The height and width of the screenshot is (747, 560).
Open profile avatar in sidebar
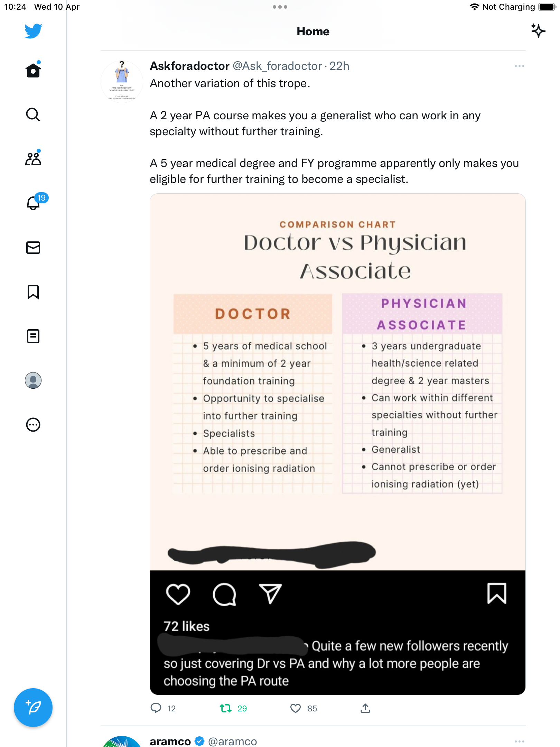tap(33, 380)
